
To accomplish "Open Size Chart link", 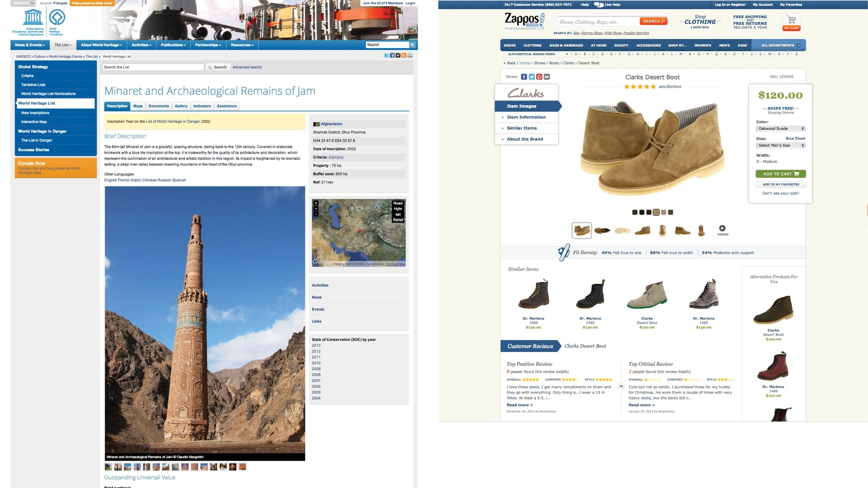I will click(x=795, y=138).
